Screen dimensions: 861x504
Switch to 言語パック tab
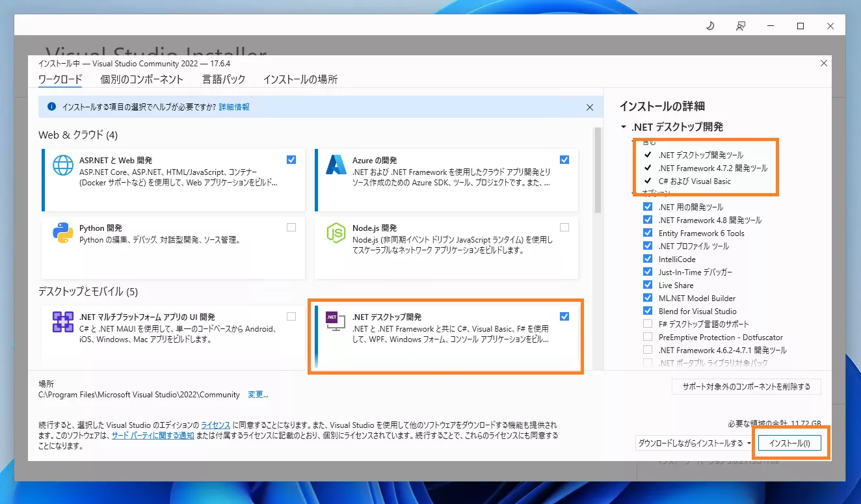click(x=224, y=79)
